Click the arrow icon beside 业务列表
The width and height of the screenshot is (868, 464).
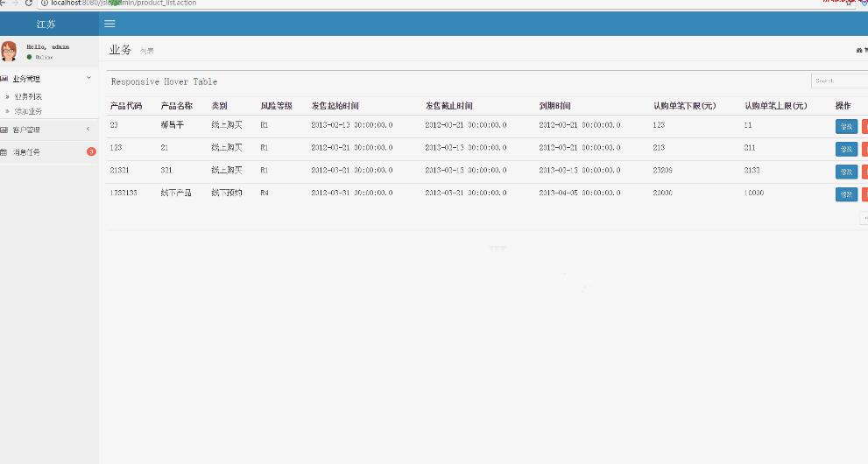pyautogui.click(x=7, y=97)
